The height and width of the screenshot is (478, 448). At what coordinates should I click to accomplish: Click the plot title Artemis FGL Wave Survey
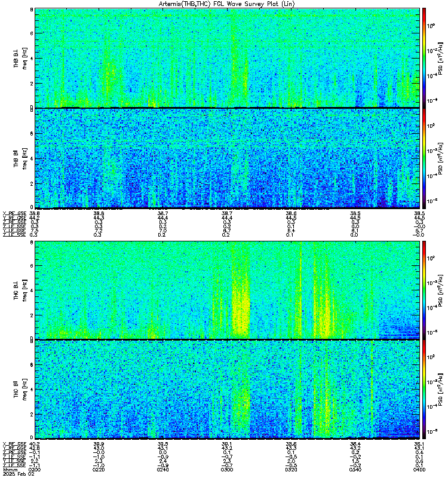(x=227, y=4)
